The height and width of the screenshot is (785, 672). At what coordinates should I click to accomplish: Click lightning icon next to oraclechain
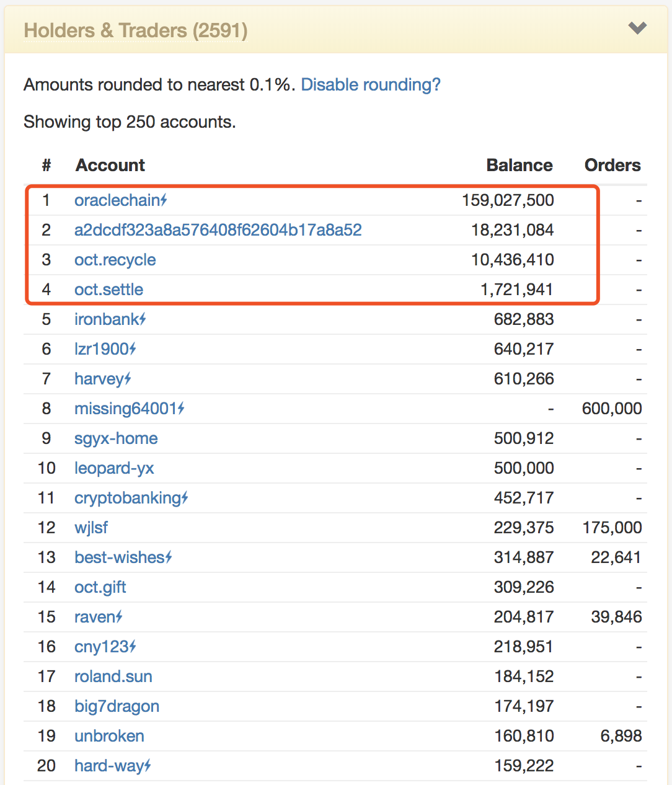coord(164,200)
